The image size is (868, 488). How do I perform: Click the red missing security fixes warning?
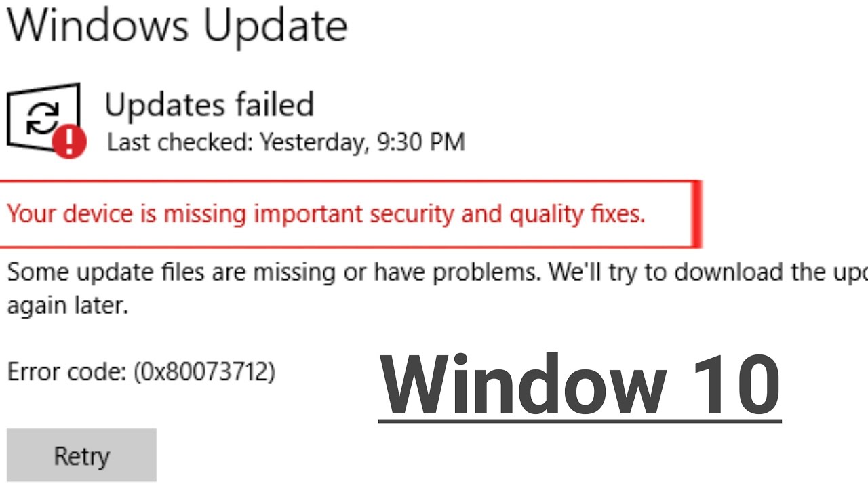click(325, 214)
